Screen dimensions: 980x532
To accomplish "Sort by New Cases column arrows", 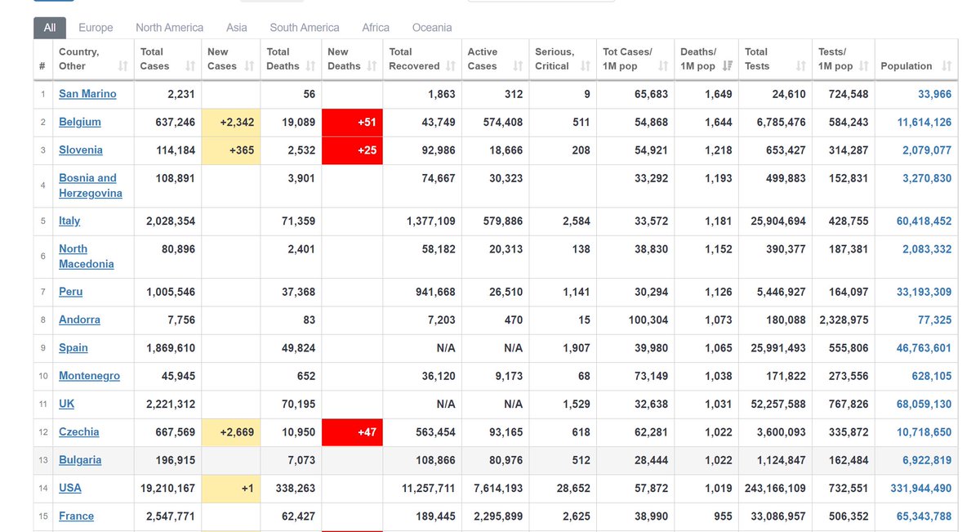I will (x=250, y=66).
